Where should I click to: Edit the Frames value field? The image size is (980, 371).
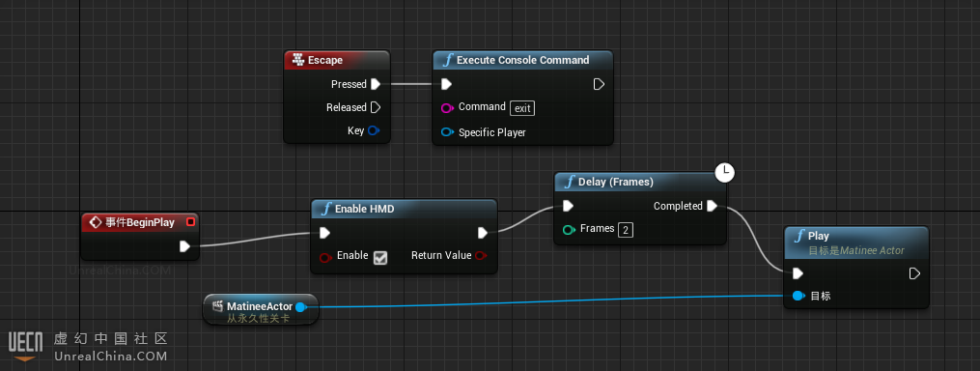(x=626, y=230)
